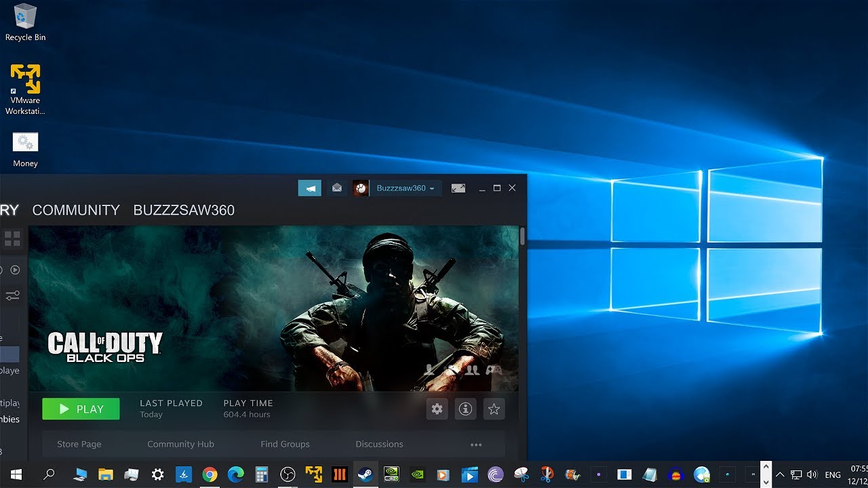Open Black Ops III icon in taskbar
The height and width of the screenshot is (488, 868).
pos(339,474)
